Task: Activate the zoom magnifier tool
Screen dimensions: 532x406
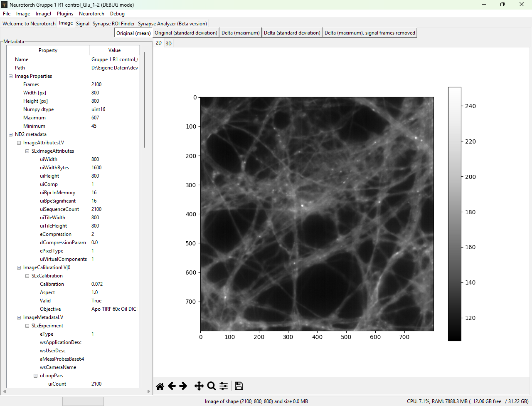Action: click(x=211, y=386)
